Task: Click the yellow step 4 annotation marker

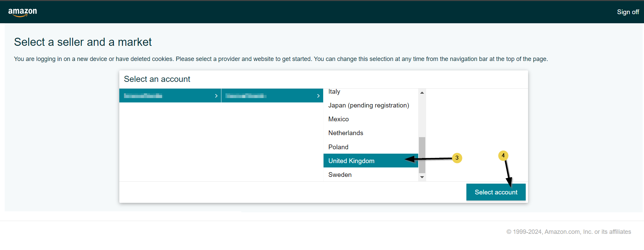Action: coord(503,156)
